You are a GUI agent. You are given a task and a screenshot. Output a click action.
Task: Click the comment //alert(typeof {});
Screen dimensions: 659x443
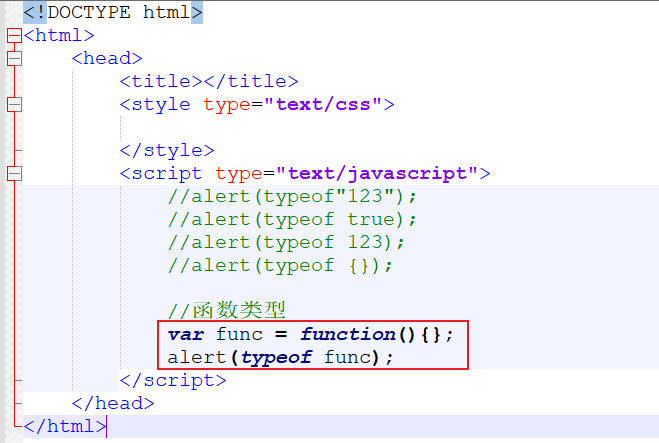tap(280, 266)
